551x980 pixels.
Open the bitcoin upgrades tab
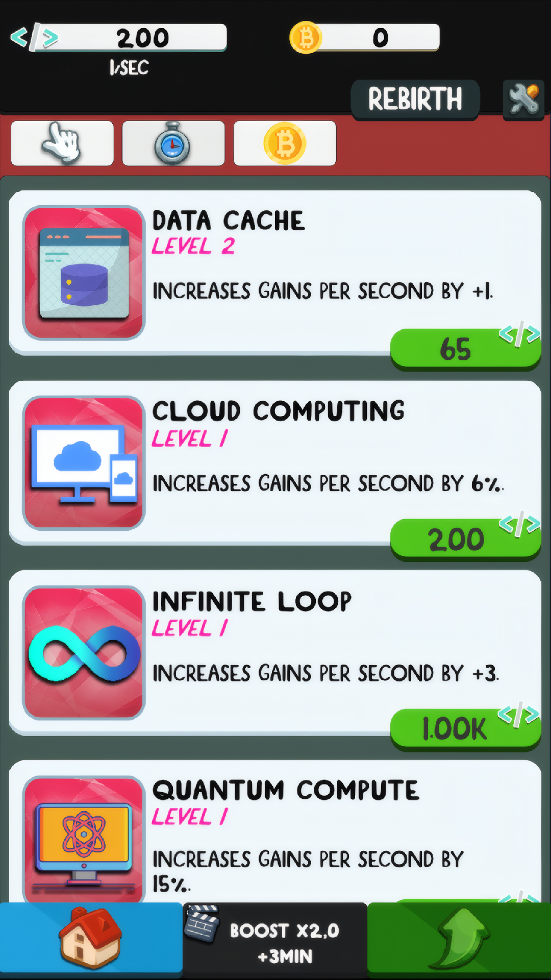tap(285, 143)
